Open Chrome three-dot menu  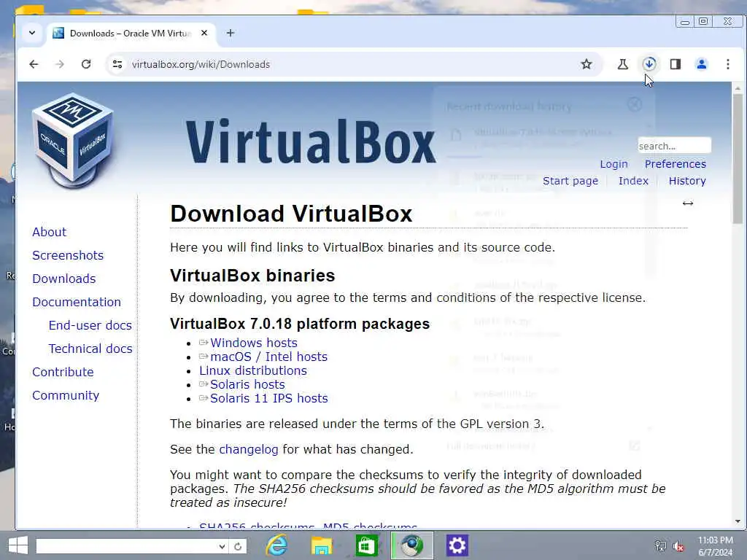pyautogui.click(x=728, y=64)
